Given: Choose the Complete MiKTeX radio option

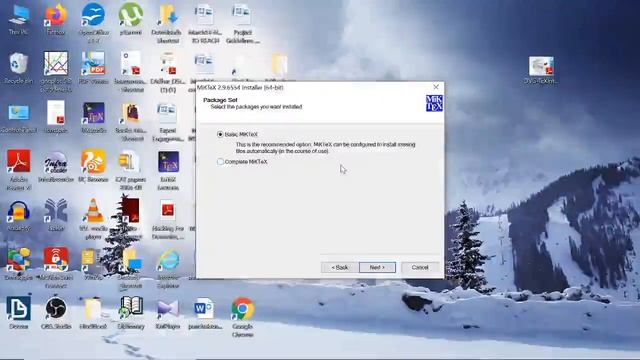Looking at the screenshot, I should (220, 162).
